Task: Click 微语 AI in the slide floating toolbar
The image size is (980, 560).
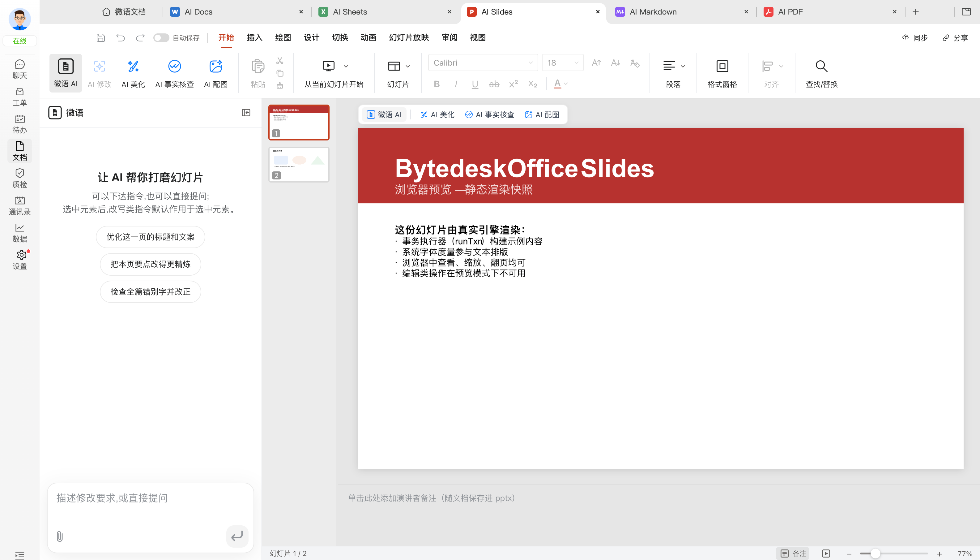Action: [x=384, y=114]
